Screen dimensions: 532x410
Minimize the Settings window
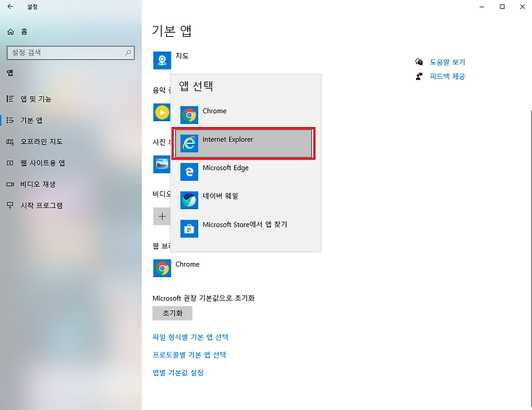coord(482,7)
